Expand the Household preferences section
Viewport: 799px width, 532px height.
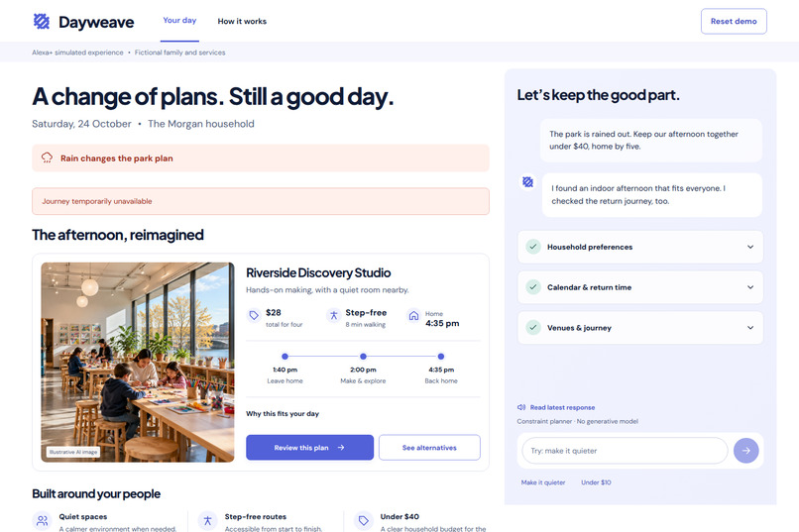pyautogui.click(x=640, y=247)
